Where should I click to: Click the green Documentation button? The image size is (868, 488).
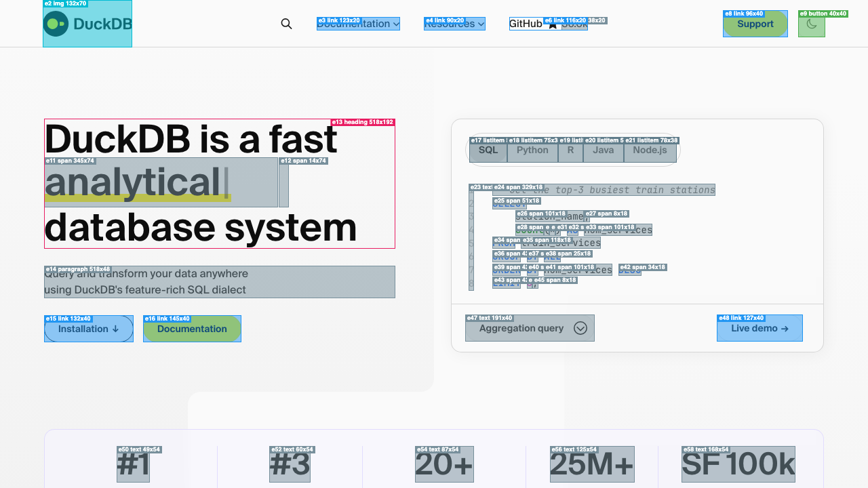[192, 329]
